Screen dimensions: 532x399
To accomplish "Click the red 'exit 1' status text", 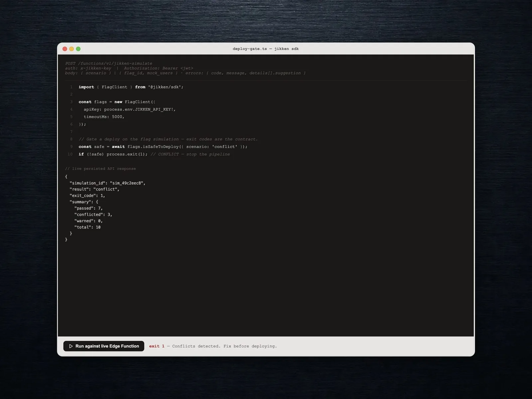I will pyautogui.click(x=157, y=346).
